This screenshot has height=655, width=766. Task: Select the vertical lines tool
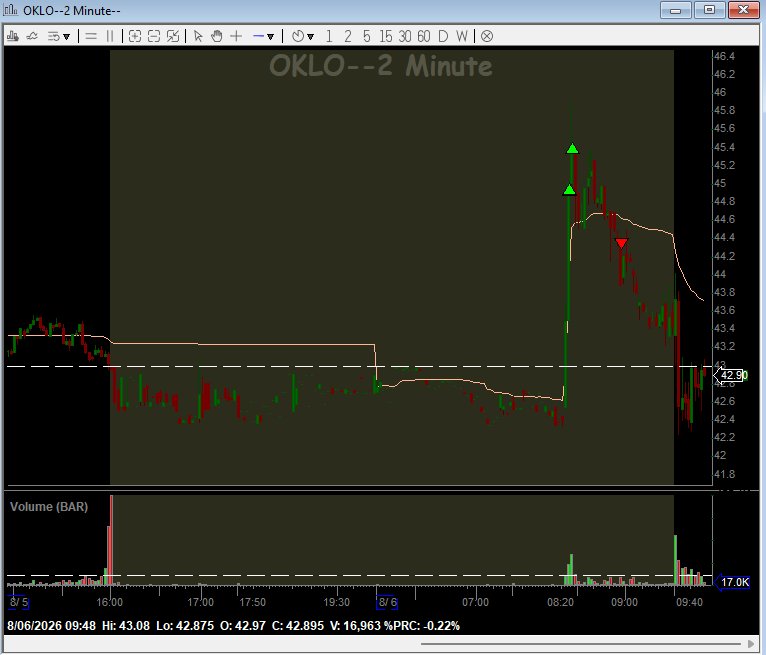click(x=110, y=36)
